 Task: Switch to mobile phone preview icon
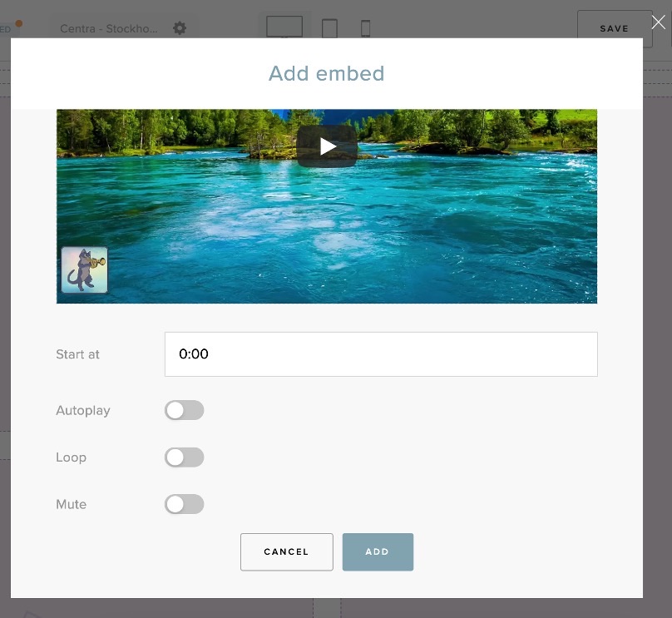366,29
